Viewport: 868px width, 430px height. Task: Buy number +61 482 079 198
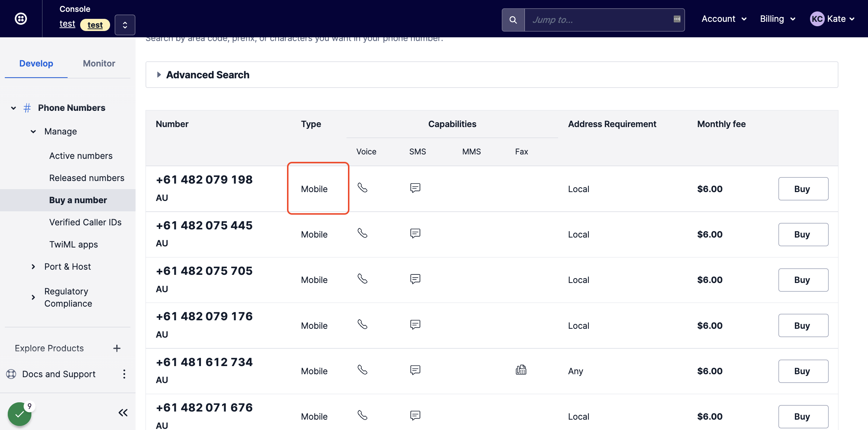click(x=803, y=189)
